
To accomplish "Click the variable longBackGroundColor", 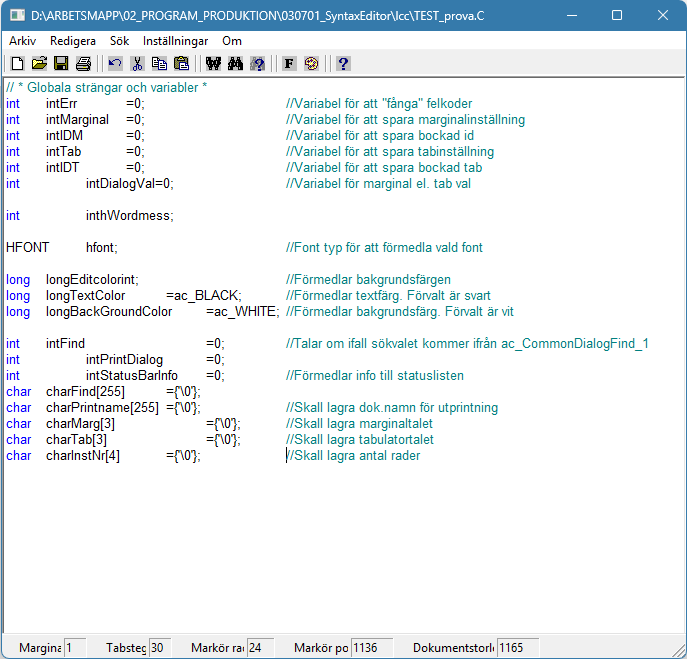I will pos(109,312).
